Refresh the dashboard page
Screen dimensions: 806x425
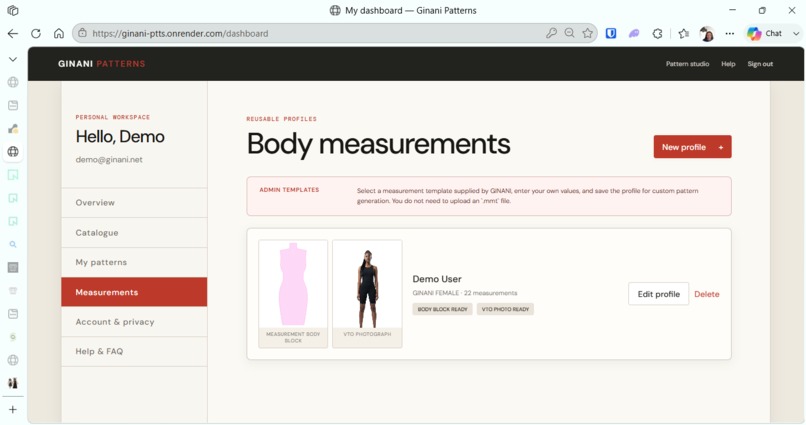36,33
